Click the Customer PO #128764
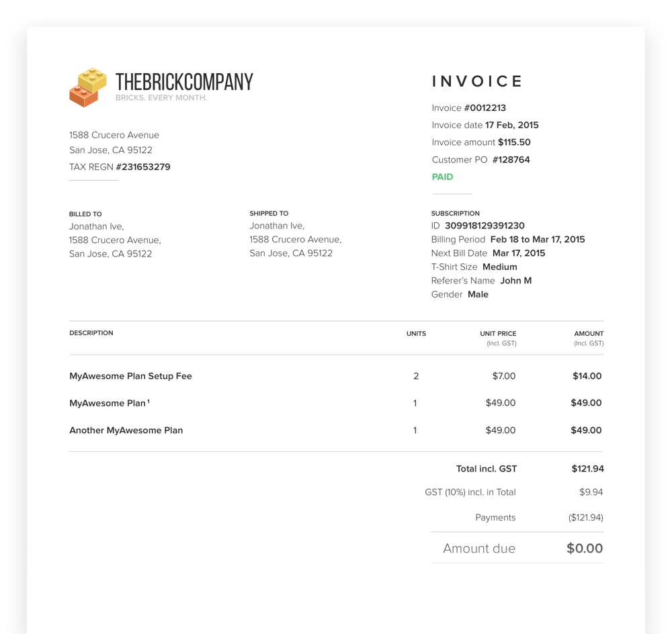 (x=511, y=160)
